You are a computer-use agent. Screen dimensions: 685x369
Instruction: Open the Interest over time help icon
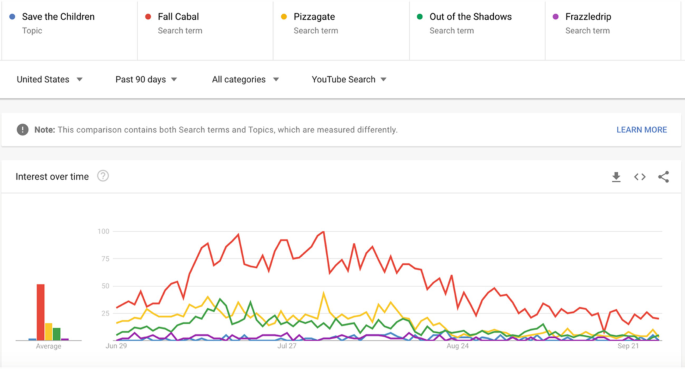pyautogui.click(x=103, y=176)
